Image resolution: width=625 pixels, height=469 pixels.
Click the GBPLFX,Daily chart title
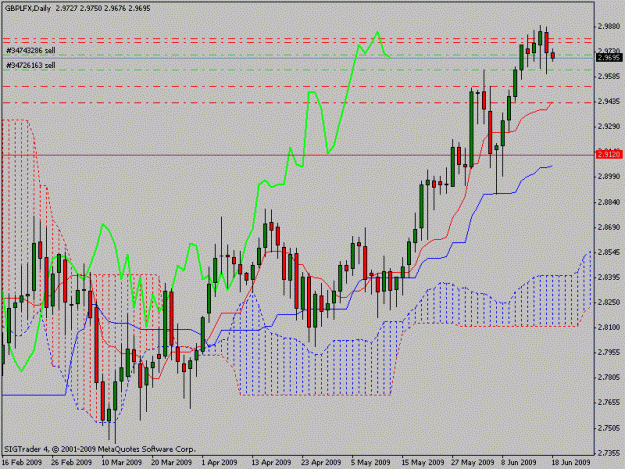(28, 8)
